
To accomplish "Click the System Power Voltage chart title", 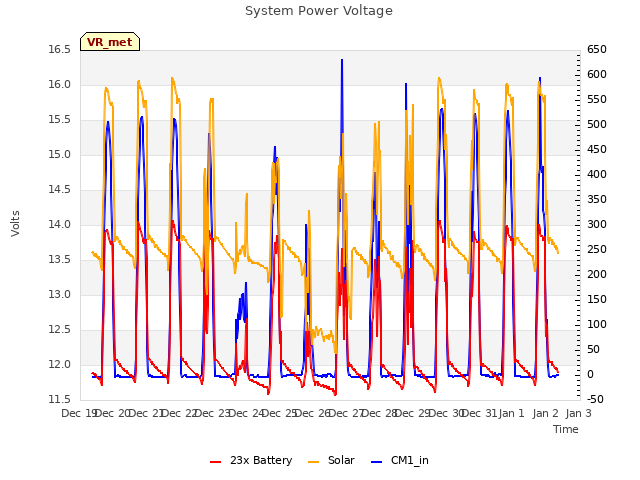I will pyautogui.click(x=319, y=11).
